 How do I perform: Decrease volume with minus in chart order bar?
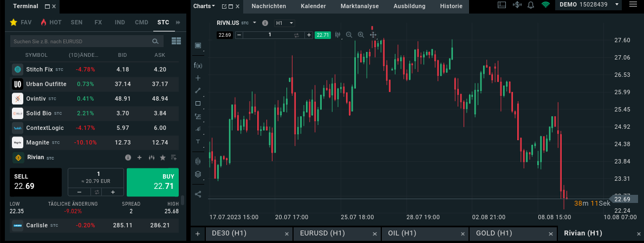coord(239,35)
